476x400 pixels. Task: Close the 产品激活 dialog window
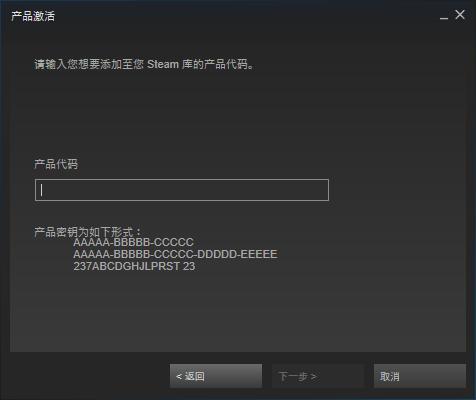pos(460,14)
